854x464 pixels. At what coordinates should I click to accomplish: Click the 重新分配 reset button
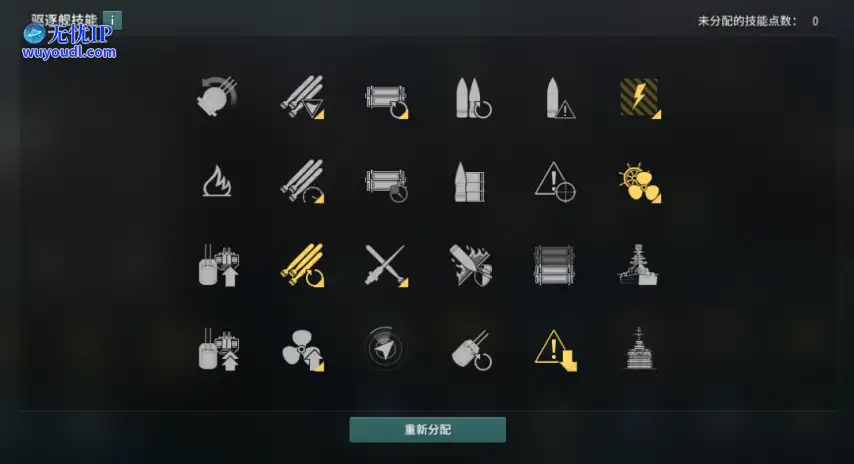tap(428, 430)
